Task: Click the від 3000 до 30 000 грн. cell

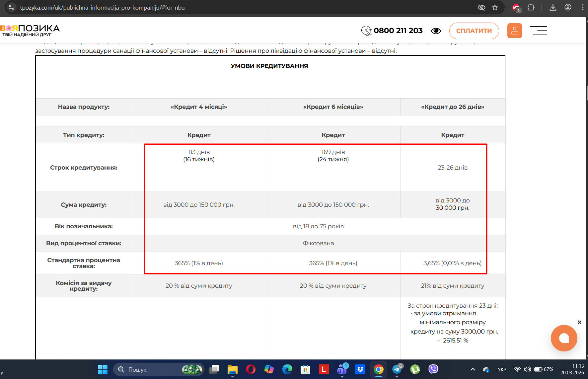Action: pos(453,204)
